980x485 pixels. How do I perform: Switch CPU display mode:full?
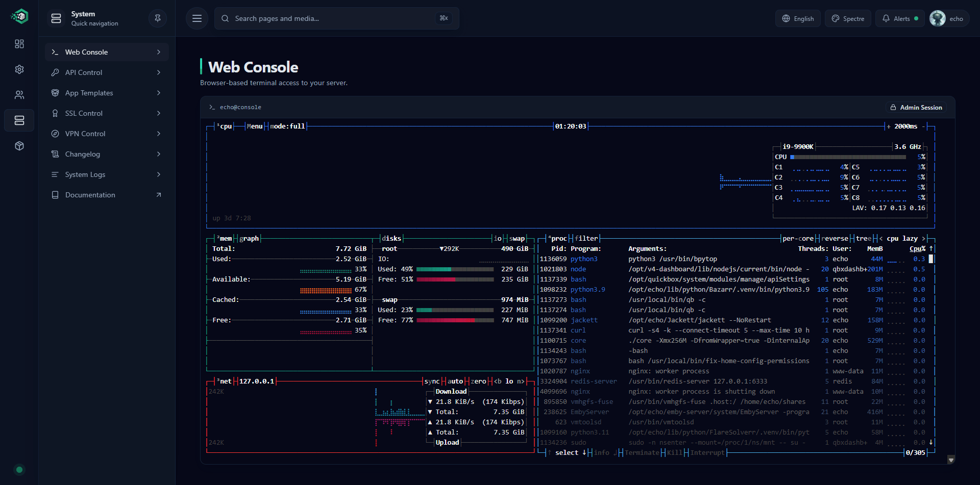[287, 126]
